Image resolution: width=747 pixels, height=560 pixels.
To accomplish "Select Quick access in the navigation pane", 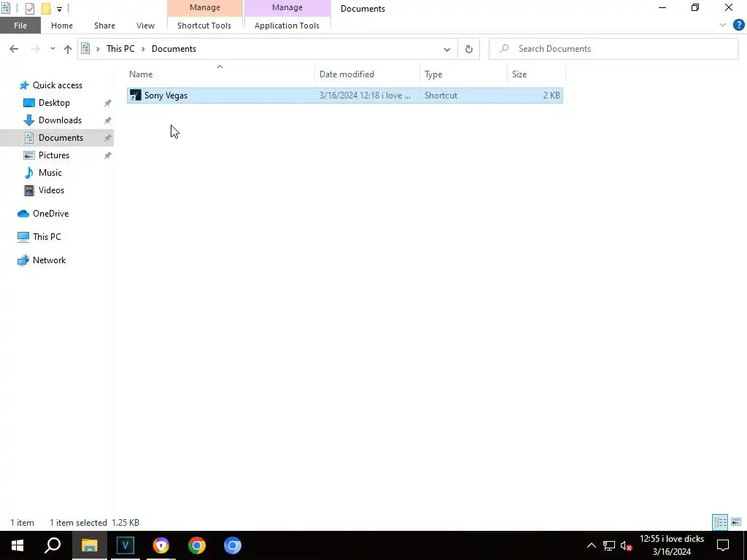I will click(57, 85).
